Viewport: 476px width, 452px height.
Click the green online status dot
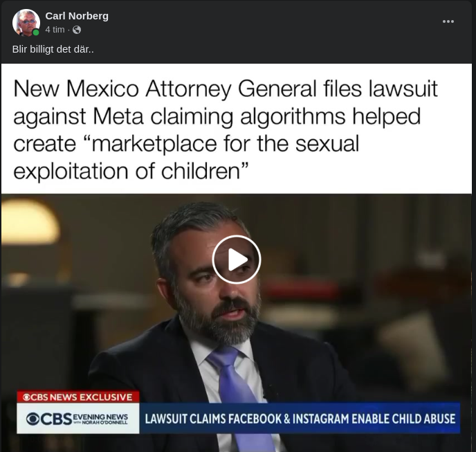(36, 33)
